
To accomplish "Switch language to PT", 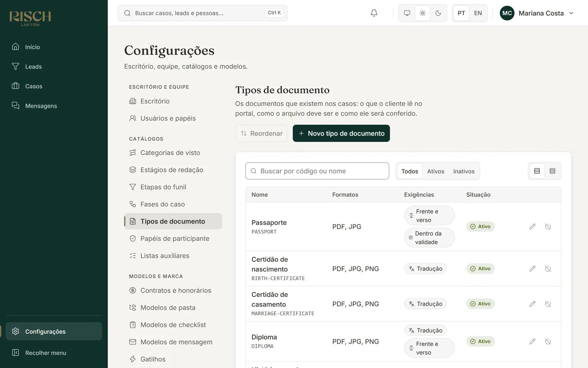I will pyautogui.click(x=461, y=13).
